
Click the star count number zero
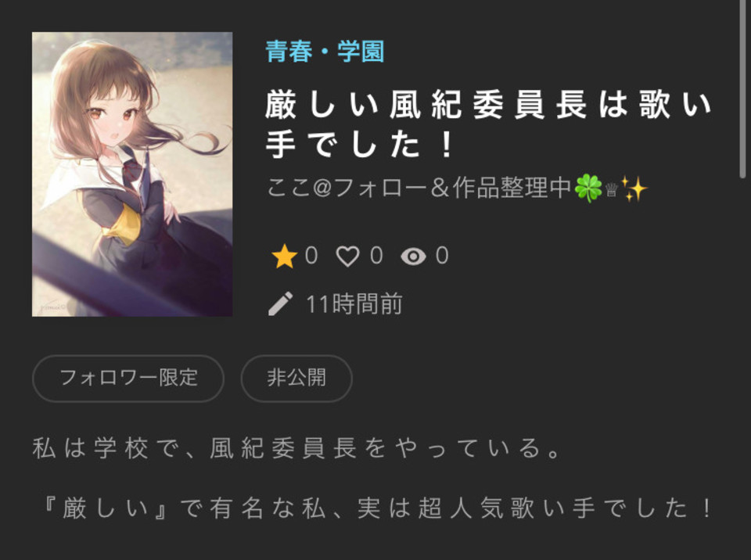311,256
